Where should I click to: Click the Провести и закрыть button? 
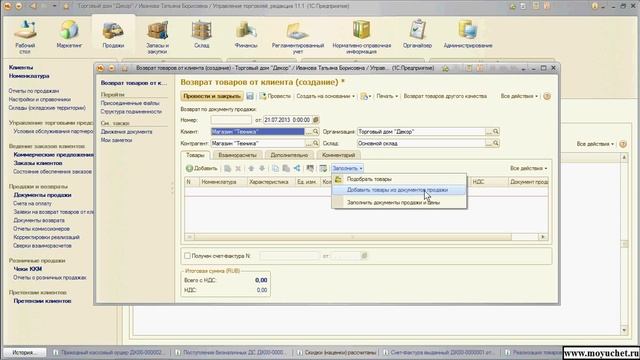point(212,96)
